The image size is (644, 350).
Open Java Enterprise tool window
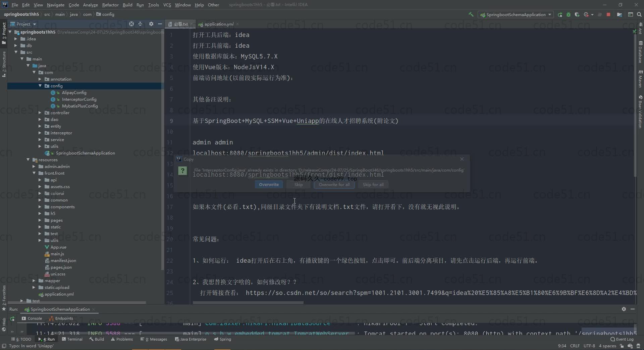(191, 339)
